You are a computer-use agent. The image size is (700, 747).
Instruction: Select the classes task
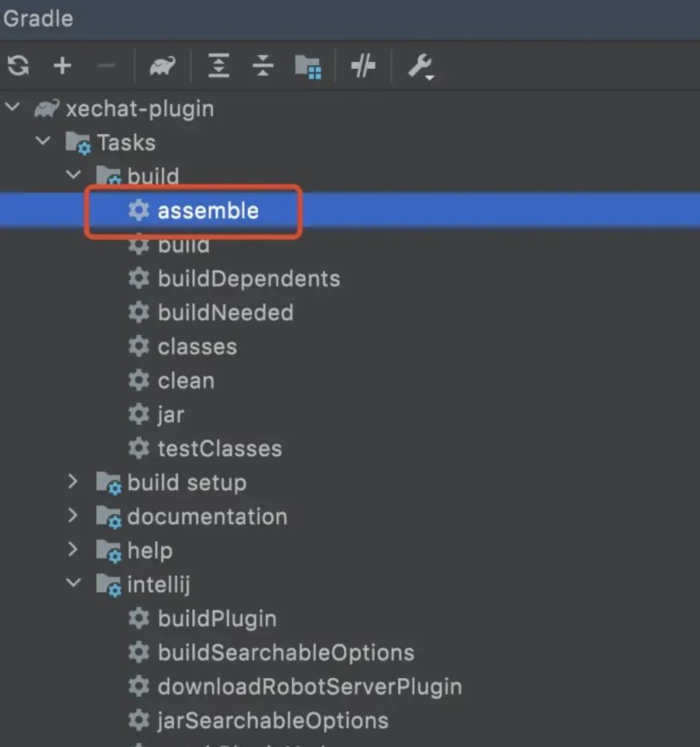tap(197, 347)
